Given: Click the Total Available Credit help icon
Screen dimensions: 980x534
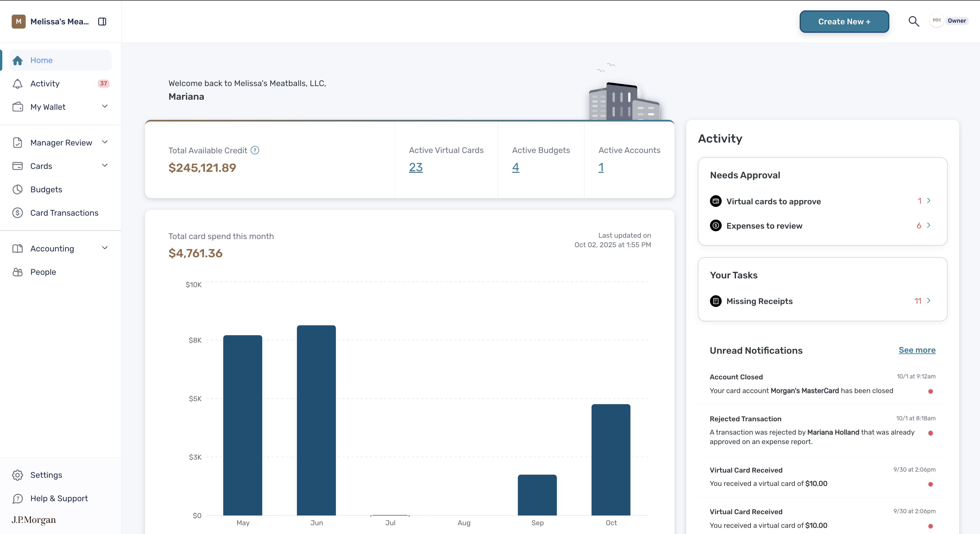Looking at the screenshot, I should point(255,150).
